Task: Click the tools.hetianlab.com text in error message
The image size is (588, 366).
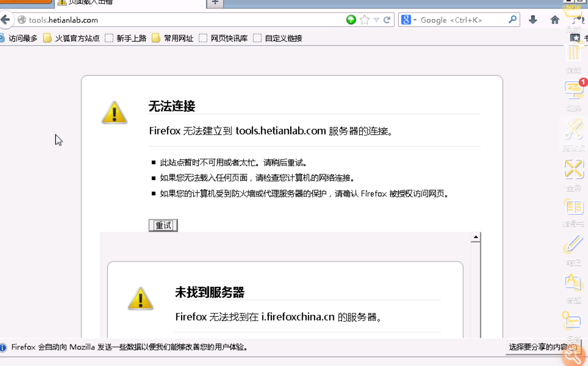Action: 281,131
